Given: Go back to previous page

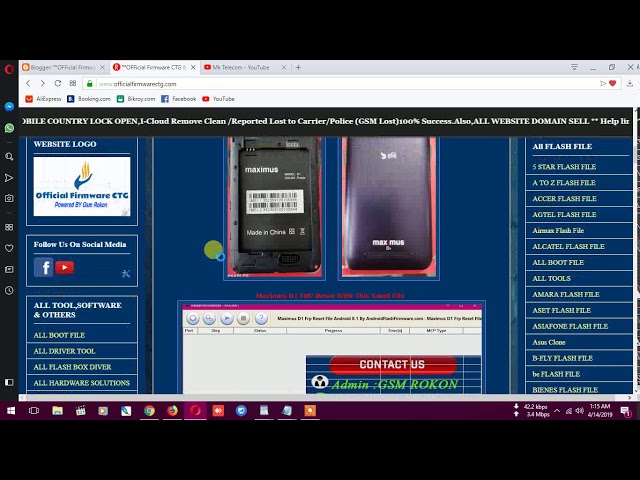Looking at the screenshot, I should click(28, 83).
